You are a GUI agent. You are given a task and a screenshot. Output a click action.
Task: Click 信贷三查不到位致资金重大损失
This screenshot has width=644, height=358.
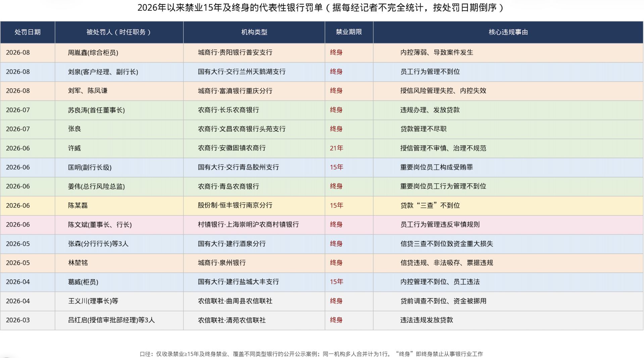point(446,244)
